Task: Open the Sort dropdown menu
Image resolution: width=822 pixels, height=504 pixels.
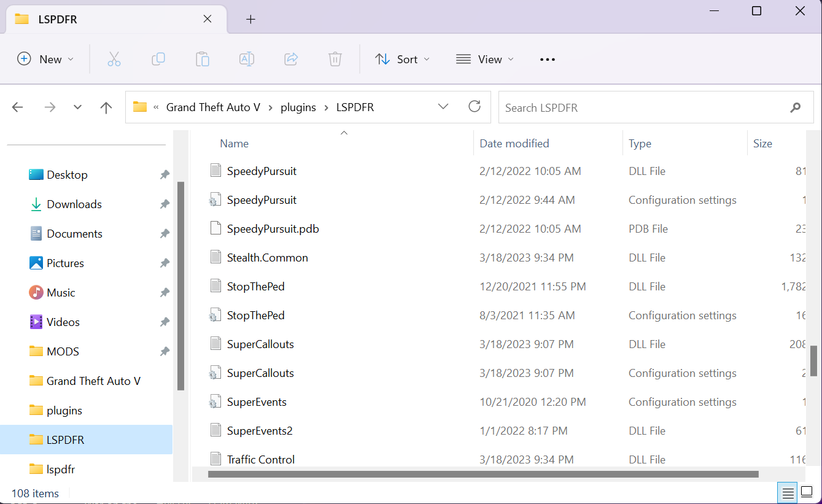Action: tap(402, 59)
